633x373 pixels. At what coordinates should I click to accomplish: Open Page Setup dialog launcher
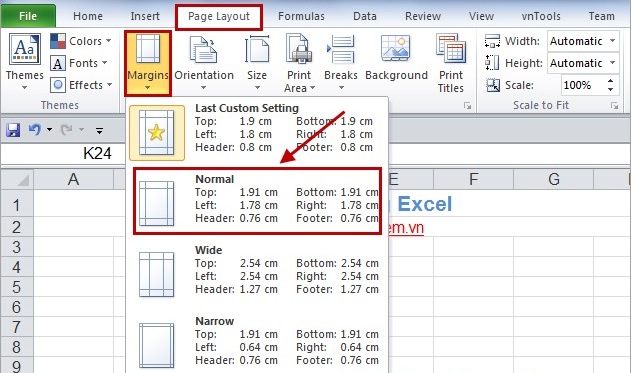point(467,106)
